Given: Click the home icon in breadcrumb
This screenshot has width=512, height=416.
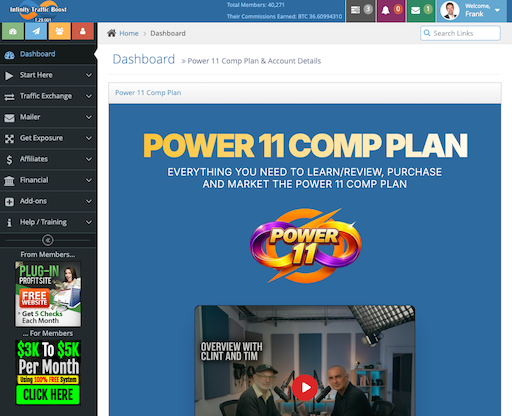Looking at the screenshot, I should coord(112,33).
